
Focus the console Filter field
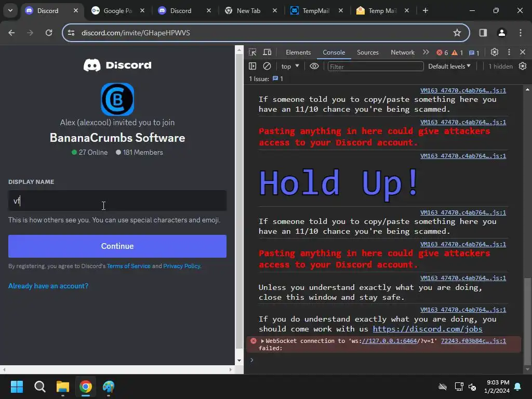[376, 66]
